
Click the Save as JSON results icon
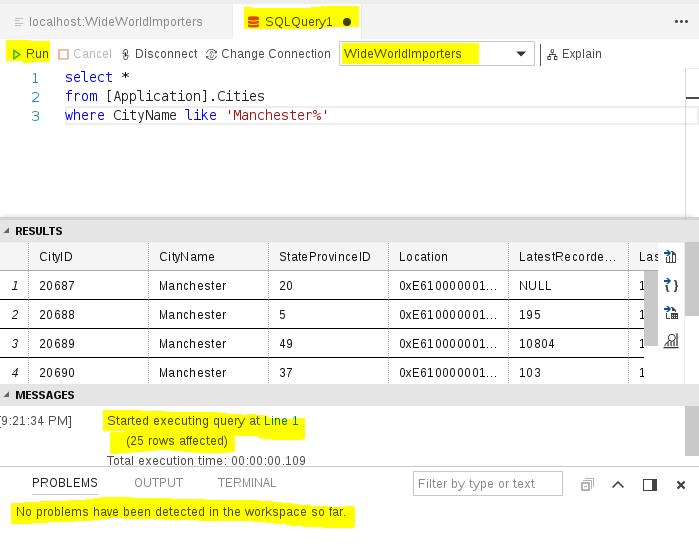(671, 285)
